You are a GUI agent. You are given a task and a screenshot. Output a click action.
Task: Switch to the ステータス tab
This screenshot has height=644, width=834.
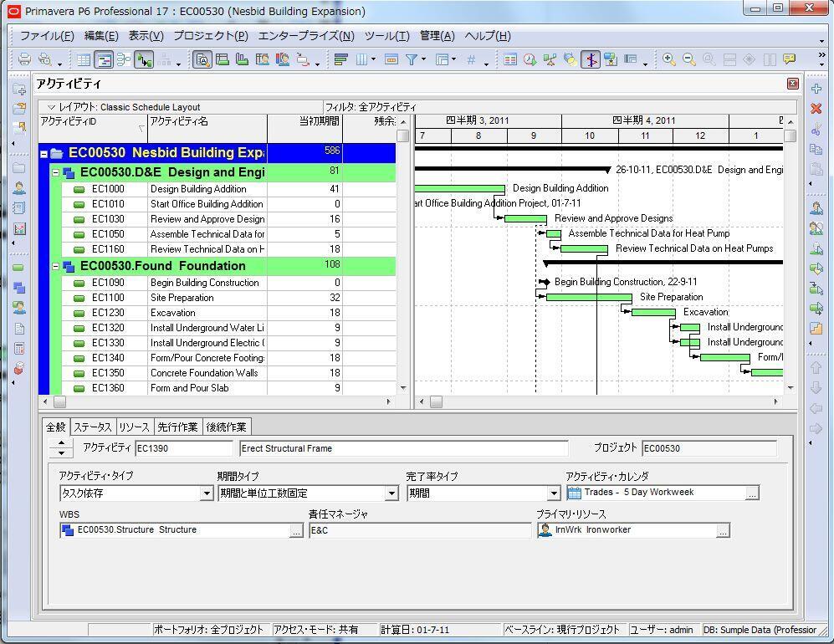(93, 427)
